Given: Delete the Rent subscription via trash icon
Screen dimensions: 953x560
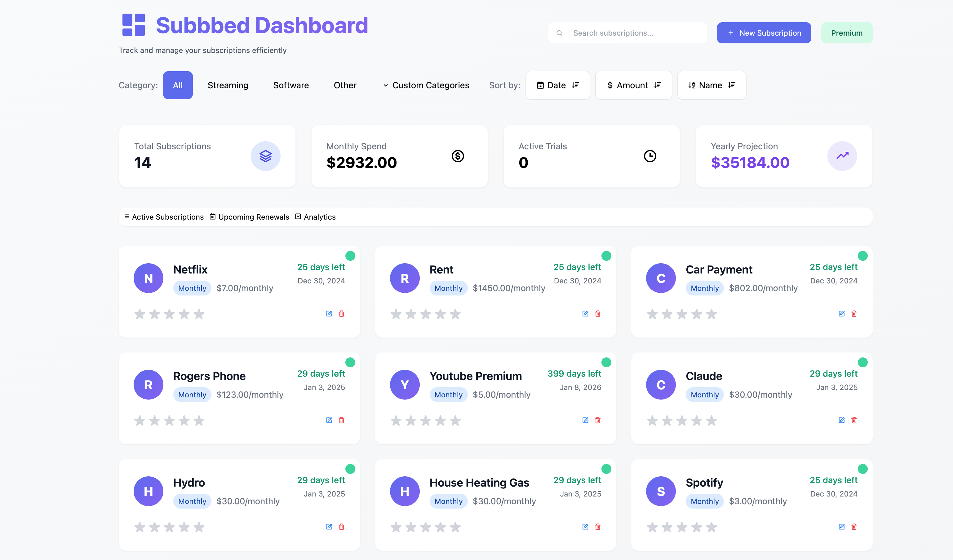Looking at the screenshot, I should [598, 314].
